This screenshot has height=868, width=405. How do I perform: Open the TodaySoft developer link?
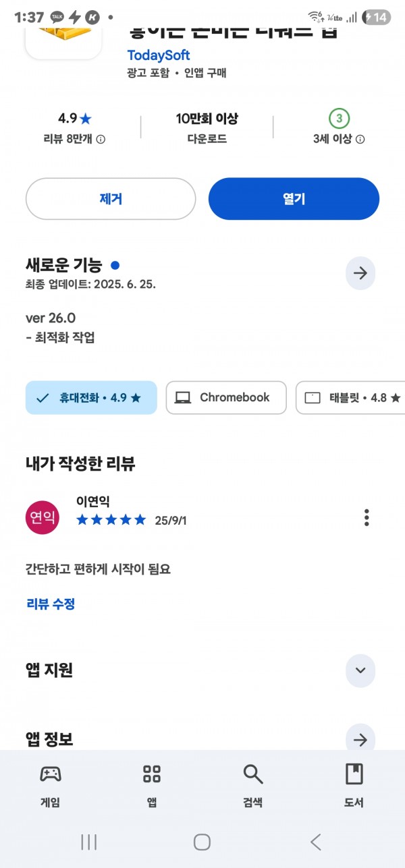click(x=159, y=55)
